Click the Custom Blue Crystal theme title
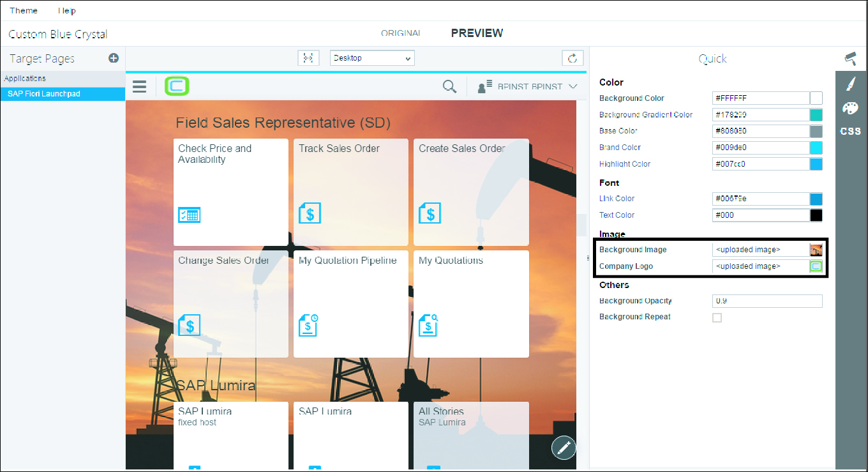 pyautogui.click(x=58, y=34)
